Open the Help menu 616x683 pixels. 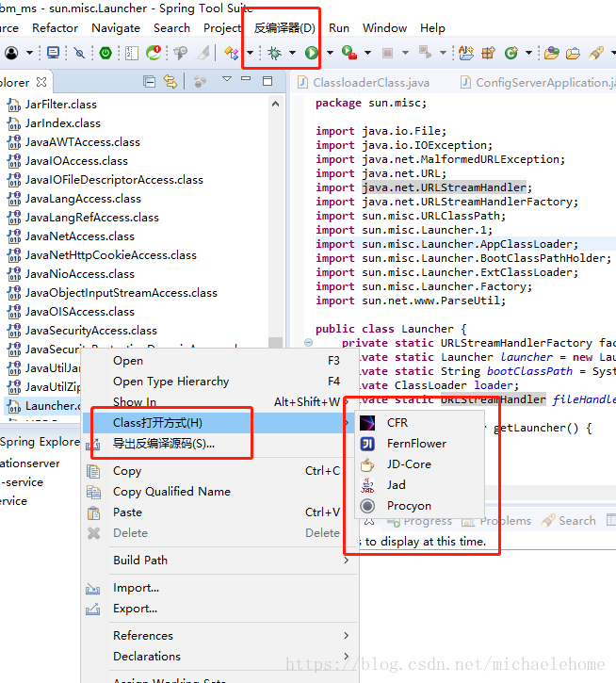click(x=432, y=28)
